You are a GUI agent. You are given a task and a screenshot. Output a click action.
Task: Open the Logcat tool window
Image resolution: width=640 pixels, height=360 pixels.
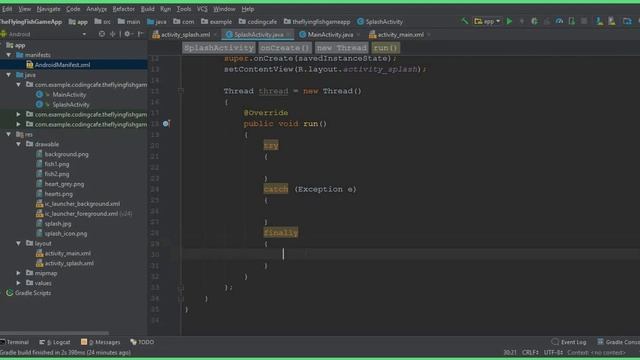point(55,342)
